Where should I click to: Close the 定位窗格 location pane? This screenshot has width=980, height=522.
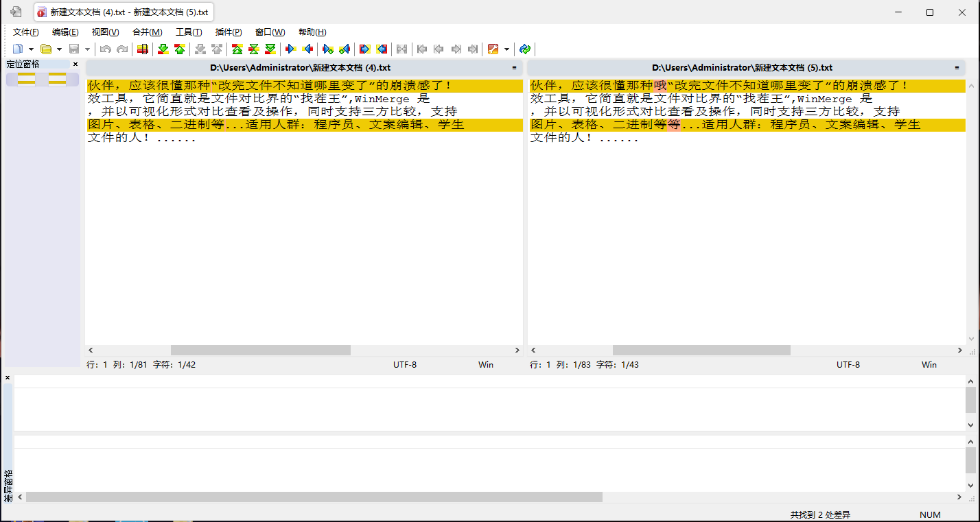[75, 64]
